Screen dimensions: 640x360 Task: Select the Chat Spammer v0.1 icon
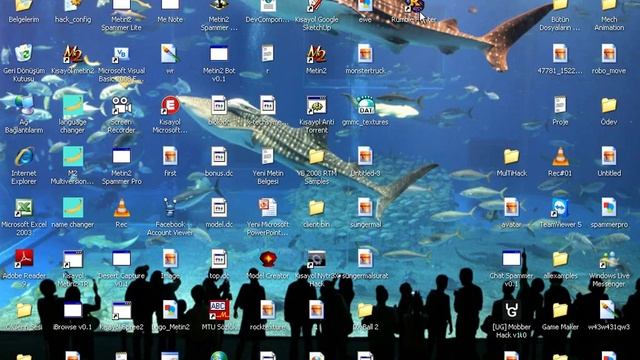point(511,259)
